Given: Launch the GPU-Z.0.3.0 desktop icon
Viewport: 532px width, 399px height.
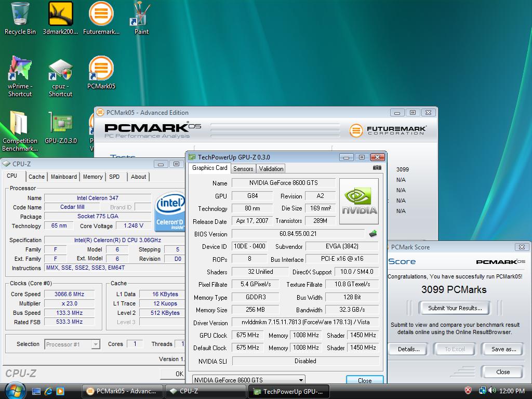Looking at the screenshot, I should [x=61, y=127].
